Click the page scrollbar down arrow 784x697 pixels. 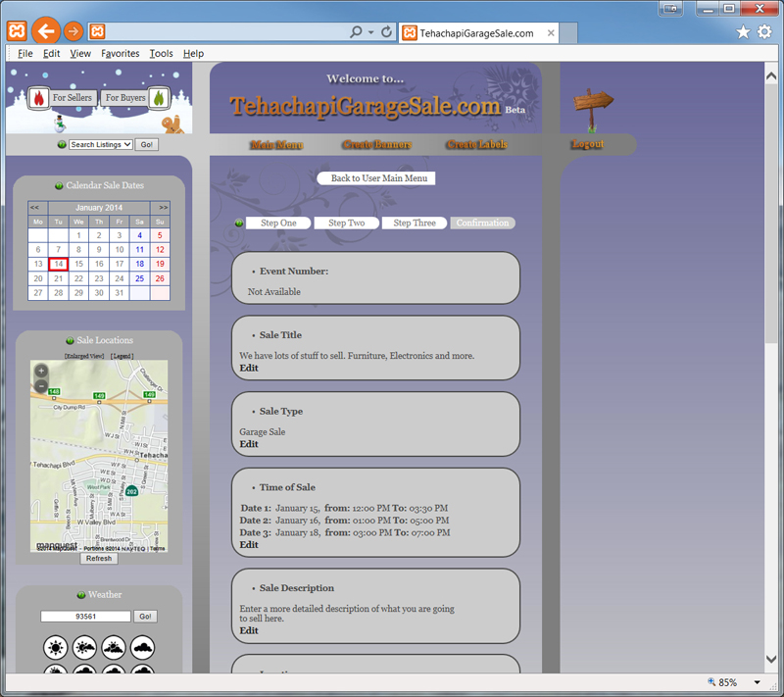[771, 660]
